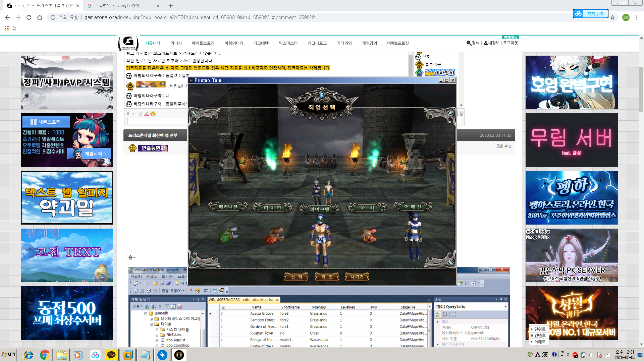This screenshot has height=362, width=644.
Task: Bookmark this page with the star icon
Action: point(612,17)
